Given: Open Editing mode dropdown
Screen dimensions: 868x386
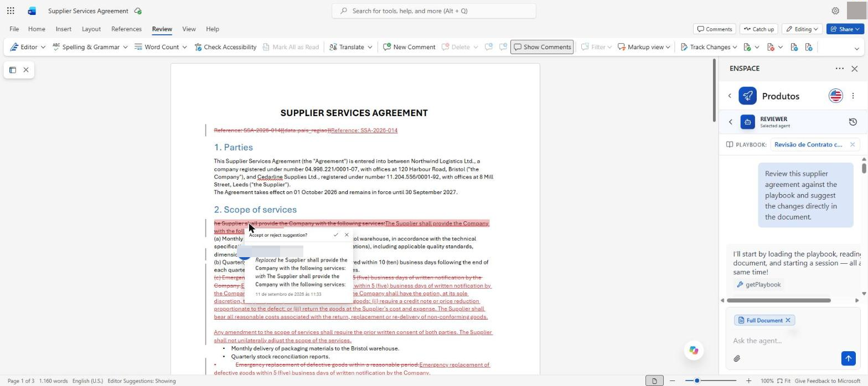Looking at the screenshot, I should point(802,29).
